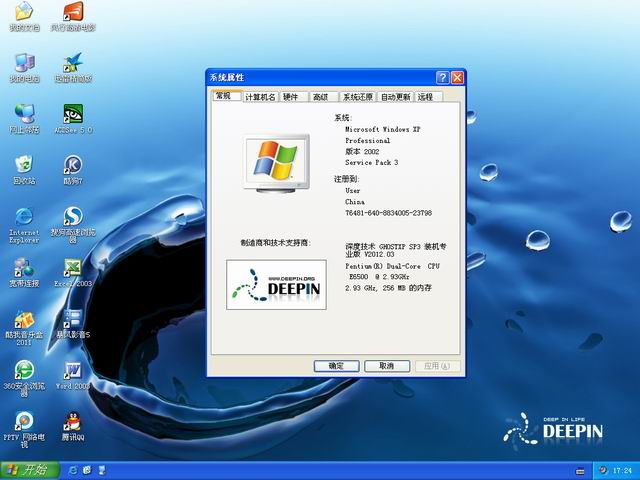Open the ACDSee 5.0 desktop icon
This screenshot has height=480, width=640.
[72, 114]
